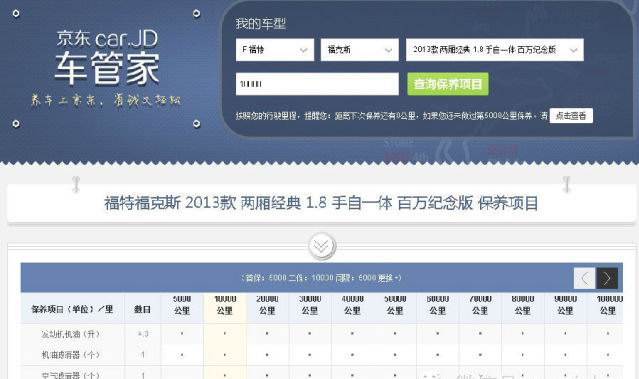Image resolution: width=639 pixels, height=379 pixels.
Task: Click the 机油滤清器 (个) row label
Action: (x=71, y=355)
